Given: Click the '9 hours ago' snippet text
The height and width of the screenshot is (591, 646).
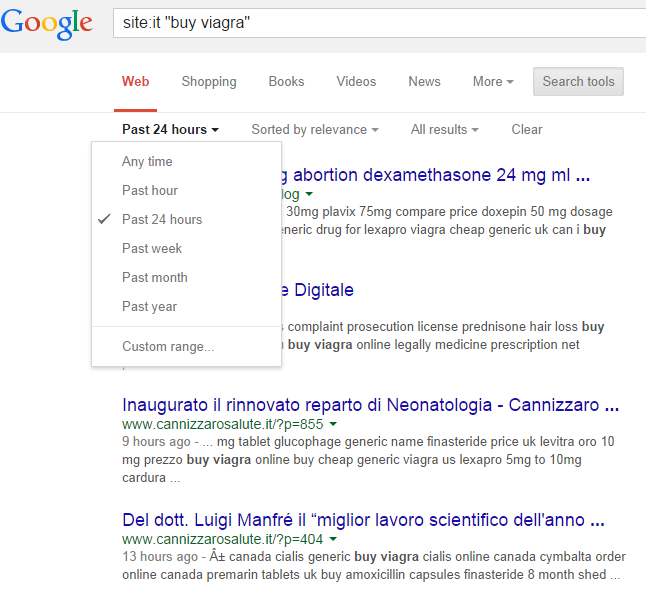Looking at the screenshot, I should [156, 441].
